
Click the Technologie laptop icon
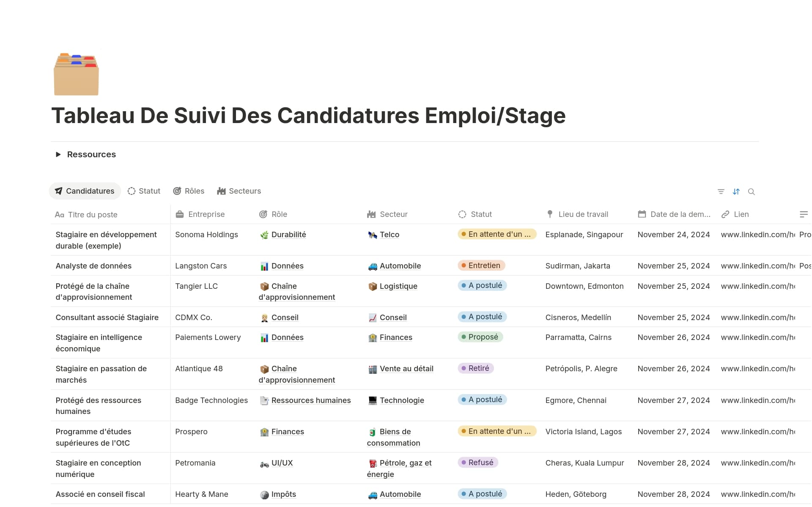(373, 400)
